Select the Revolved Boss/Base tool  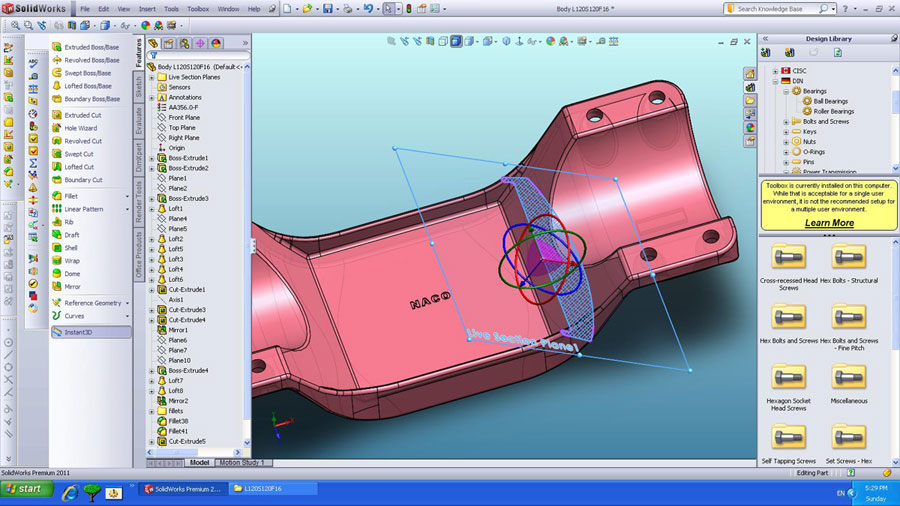pyautogui.click(x=86, y=60)
